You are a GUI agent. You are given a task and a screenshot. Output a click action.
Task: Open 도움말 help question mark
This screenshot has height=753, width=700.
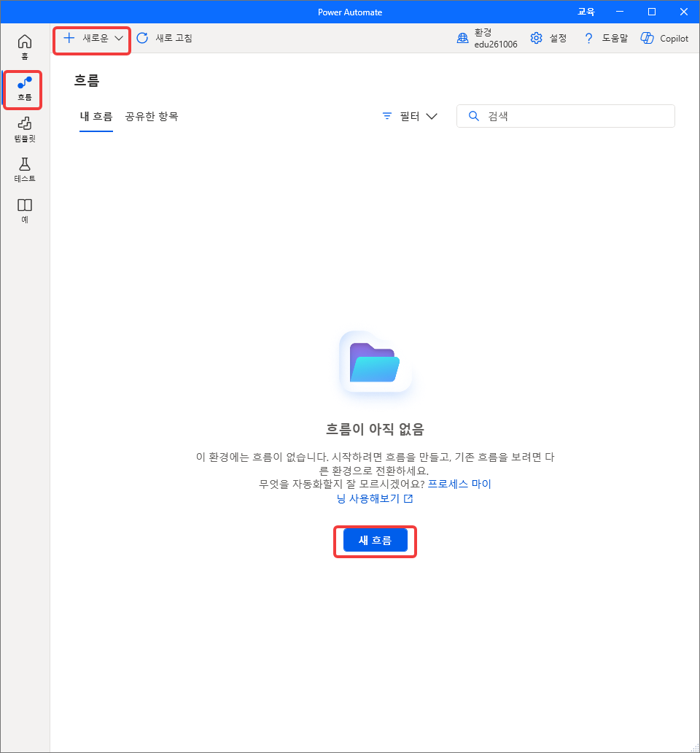coord(605,39)
